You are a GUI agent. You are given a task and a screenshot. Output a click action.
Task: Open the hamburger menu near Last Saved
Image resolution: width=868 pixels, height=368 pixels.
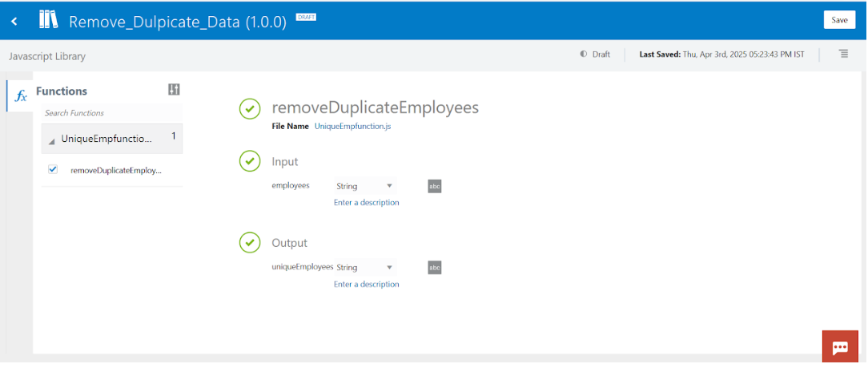pyautogui.click(x=843, y=54)
